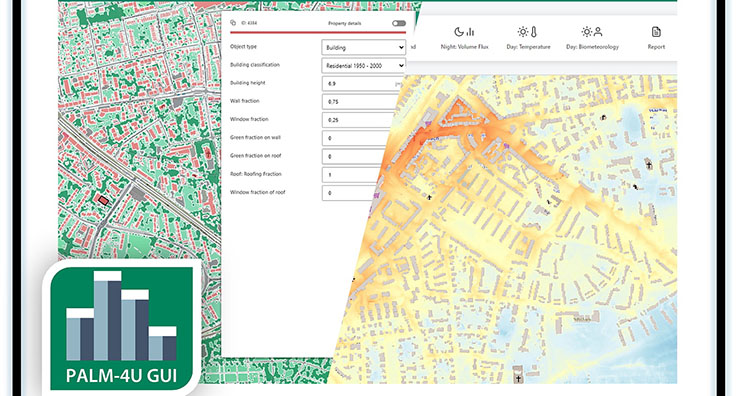Screen dimensions: 750x396
Task: Select the red-outlined building on the green map
Action: pyautogui.click(x=101, y=200)
